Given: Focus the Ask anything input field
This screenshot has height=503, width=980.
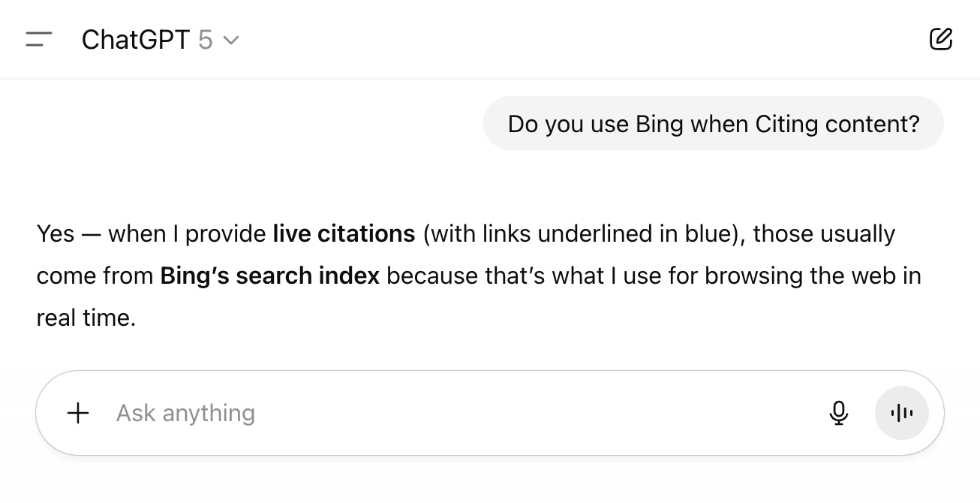Looking at the screenshot, I should 450,413.
